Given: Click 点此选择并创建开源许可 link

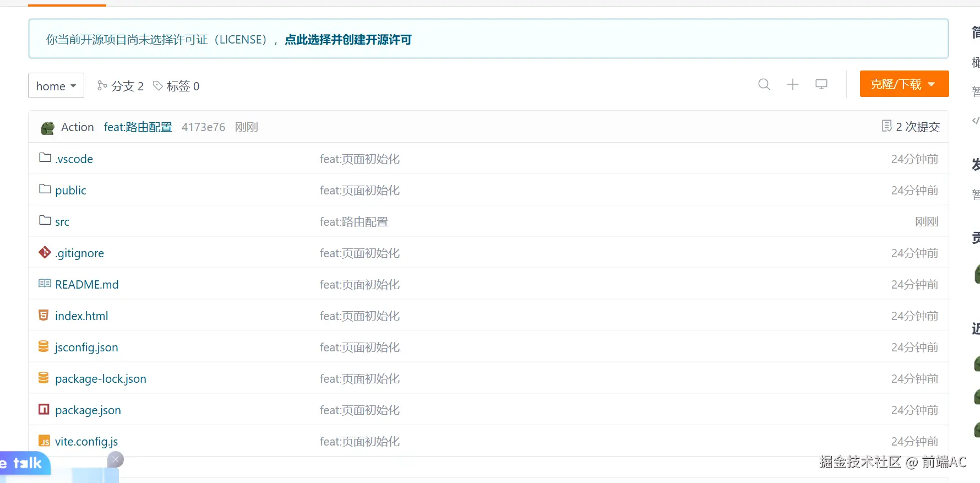Looking at the screenshot, I should [x=348, y=40].
